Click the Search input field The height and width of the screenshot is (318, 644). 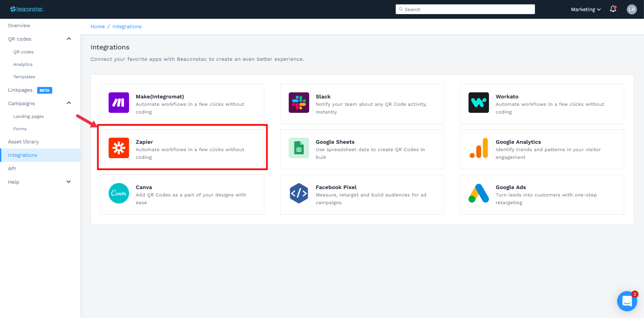pyautogui.click(x=465, y=9)
